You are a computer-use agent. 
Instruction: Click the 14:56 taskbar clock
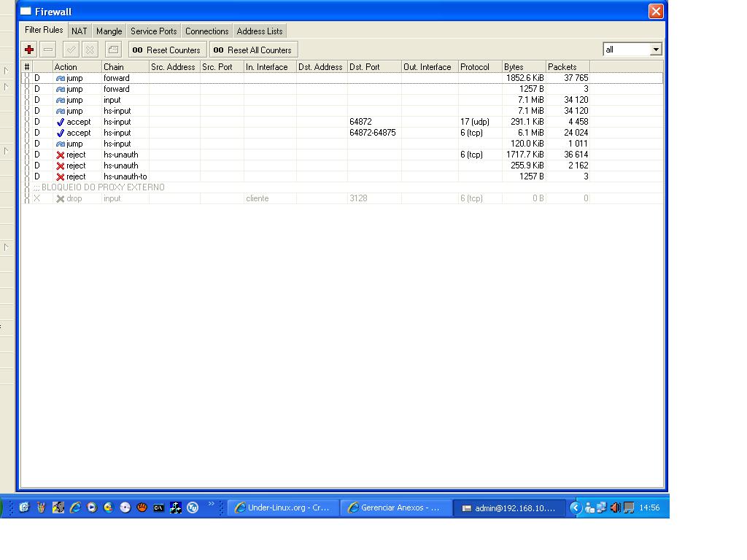(x=649, y=507)
